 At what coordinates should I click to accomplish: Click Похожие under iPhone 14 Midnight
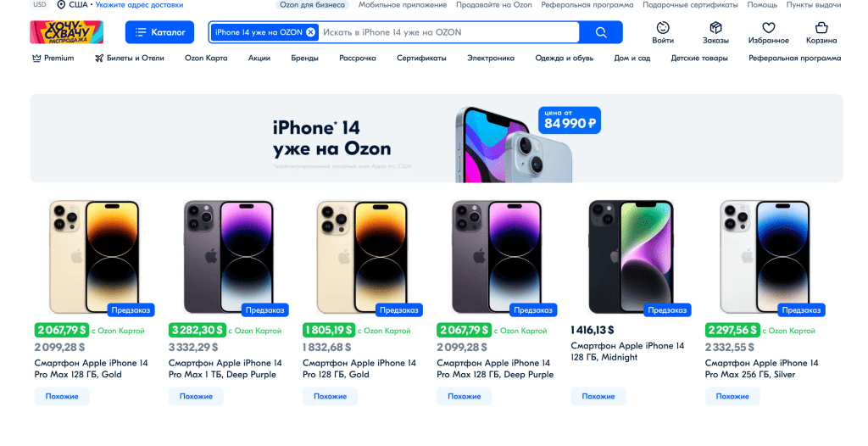598,396
